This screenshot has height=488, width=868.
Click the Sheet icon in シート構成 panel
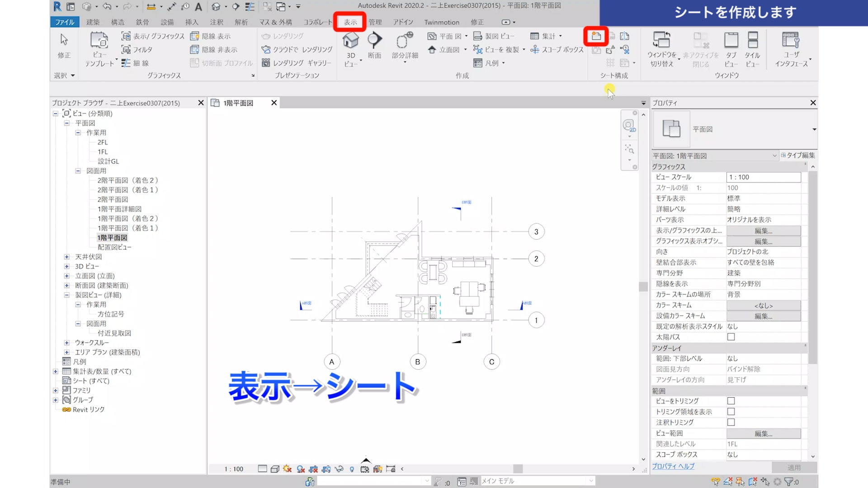(x=596, y=36)
